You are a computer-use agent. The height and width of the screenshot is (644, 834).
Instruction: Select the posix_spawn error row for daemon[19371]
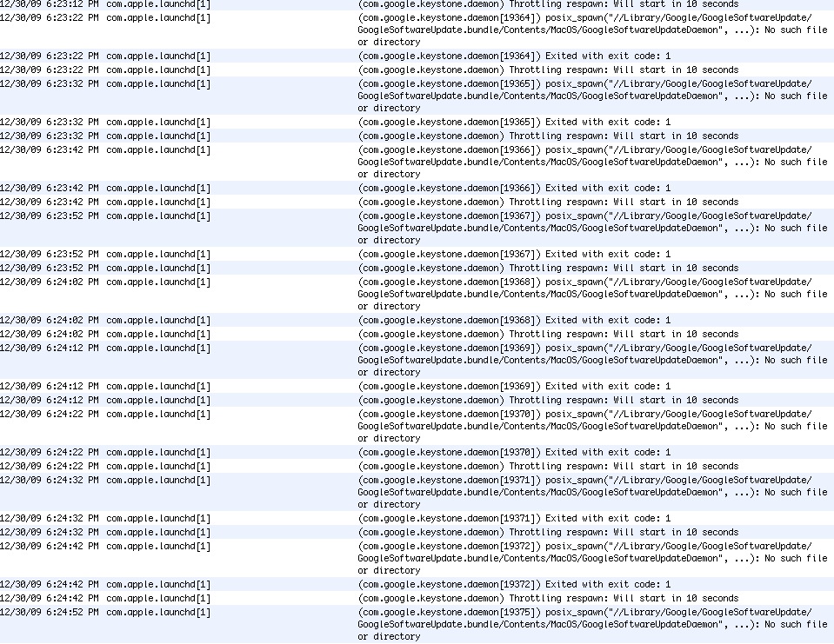(x=417, y=491)
